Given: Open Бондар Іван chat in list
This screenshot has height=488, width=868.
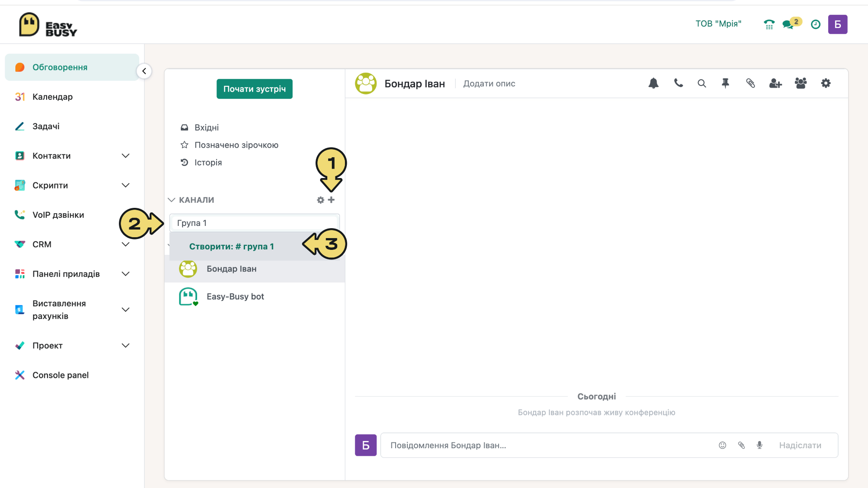Looking at the screenshot, I should point(255,269).
